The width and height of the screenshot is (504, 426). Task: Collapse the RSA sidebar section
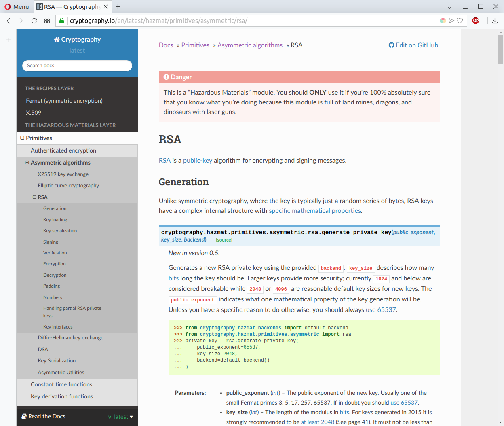click(34, 197)
